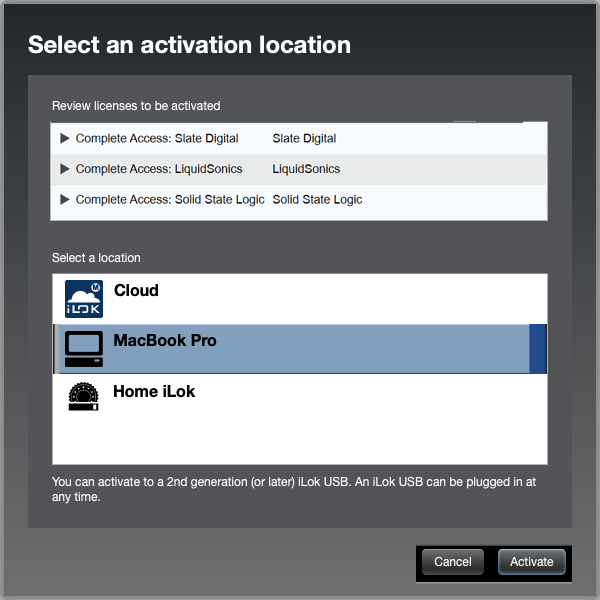Click the iLok Cloud icon

click(x=84, y=299)
